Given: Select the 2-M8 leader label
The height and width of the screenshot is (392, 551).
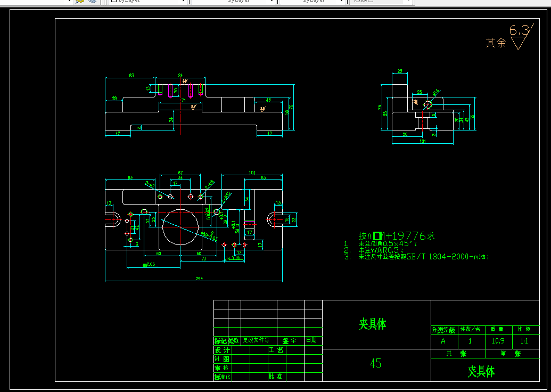Looking at the screenshot, I should (209, 184).
